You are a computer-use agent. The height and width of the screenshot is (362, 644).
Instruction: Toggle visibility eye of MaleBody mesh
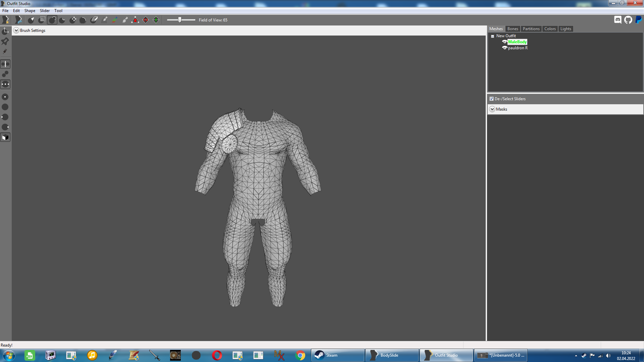point(504,42)
